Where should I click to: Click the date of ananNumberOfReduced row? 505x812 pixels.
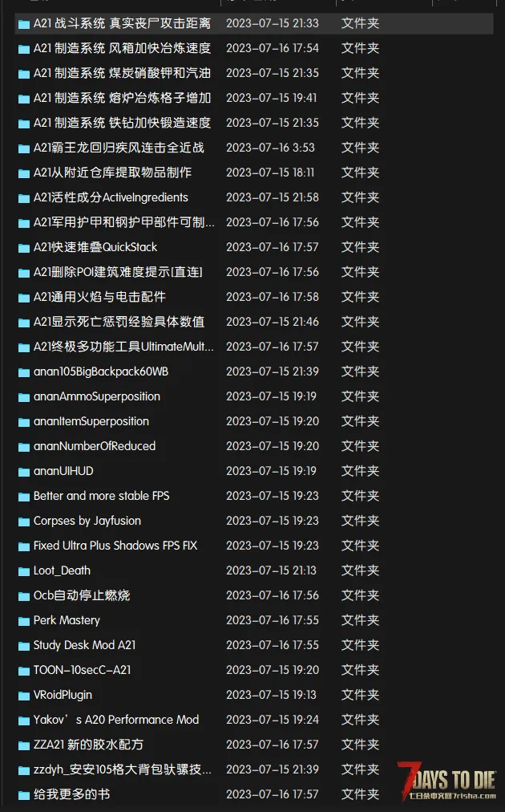coord(273,446)
